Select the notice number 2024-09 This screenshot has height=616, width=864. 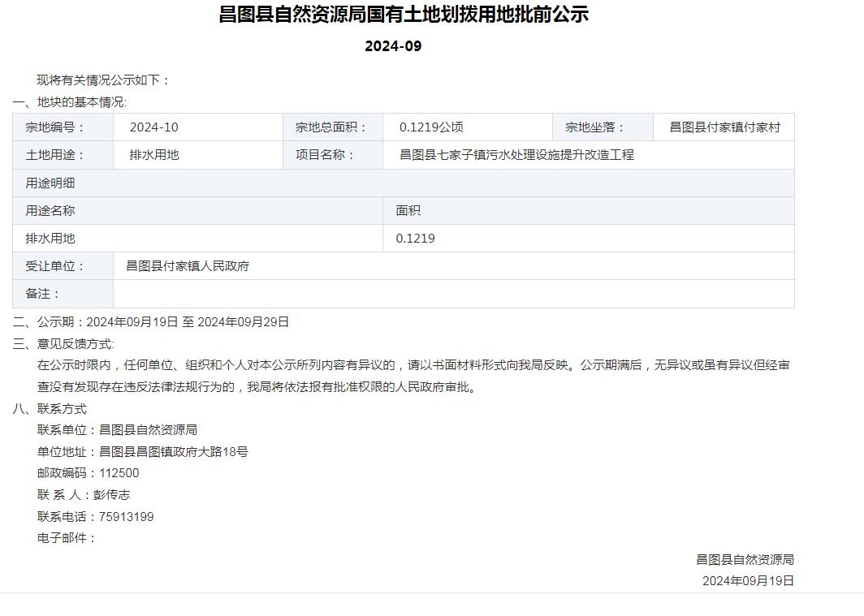tap(393, 46)
